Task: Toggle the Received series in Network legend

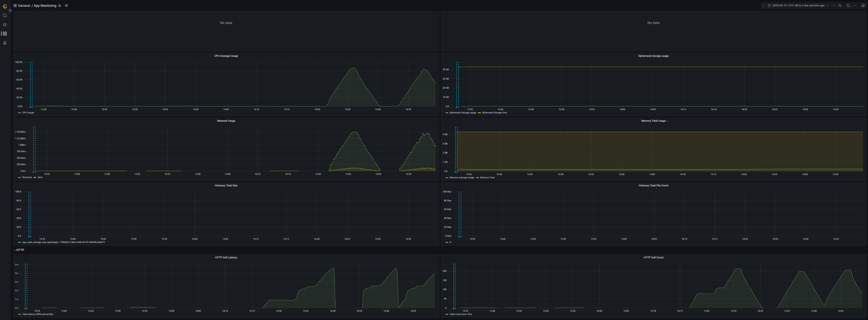Action: [27, 178]
